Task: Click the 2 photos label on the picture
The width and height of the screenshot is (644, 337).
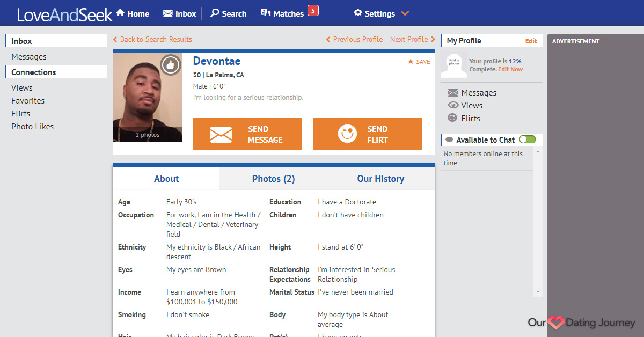Action: click(x=148, y=135)
